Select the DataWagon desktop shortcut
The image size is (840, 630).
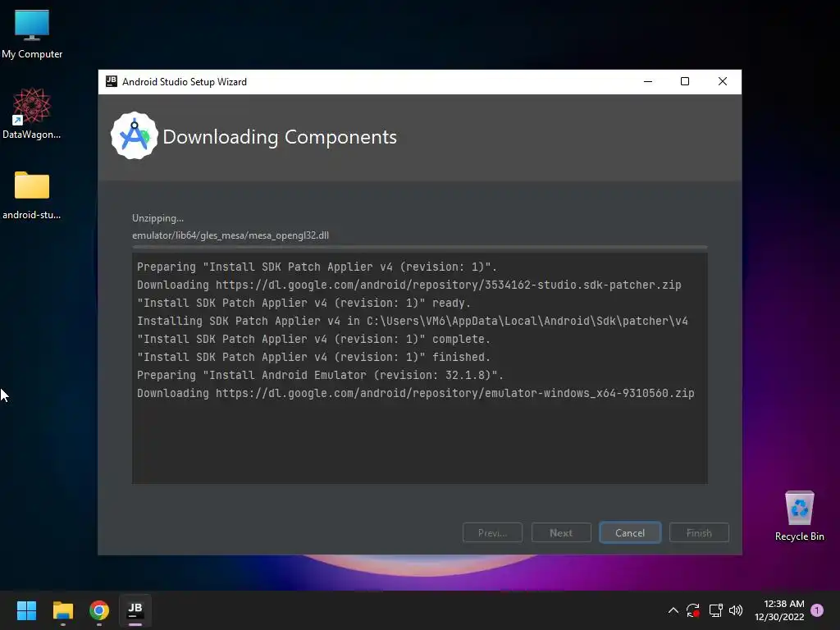[x=32, y=113]
